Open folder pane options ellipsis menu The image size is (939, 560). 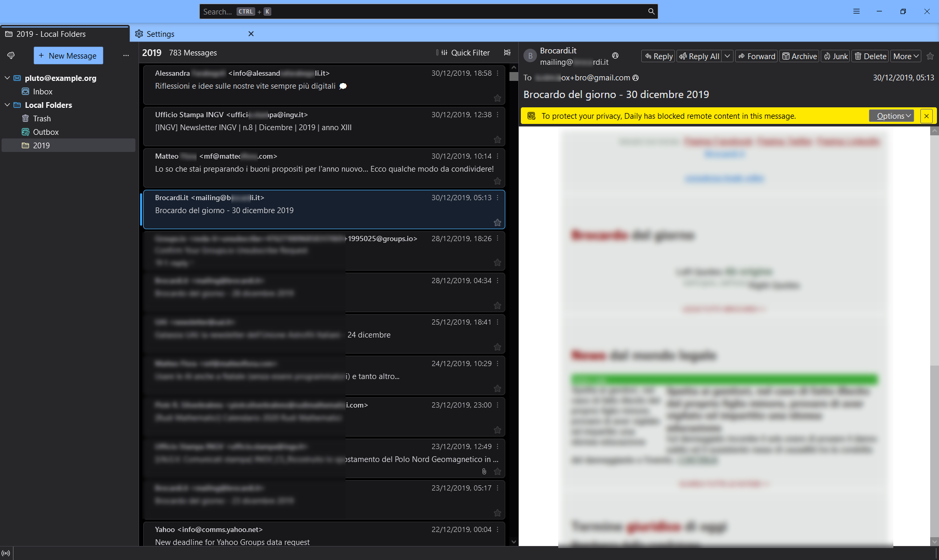(x=126, y=55)
